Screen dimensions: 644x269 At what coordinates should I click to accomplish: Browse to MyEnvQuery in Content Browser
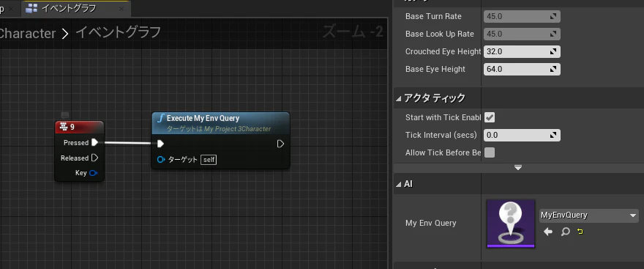pyautogui.click(x=565, y=232)
